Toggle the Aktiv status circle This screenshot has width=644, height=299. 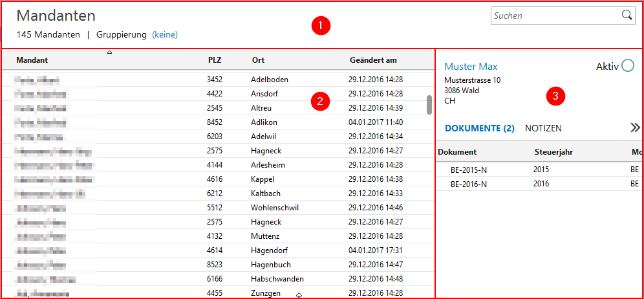click(x=627, y=66)
